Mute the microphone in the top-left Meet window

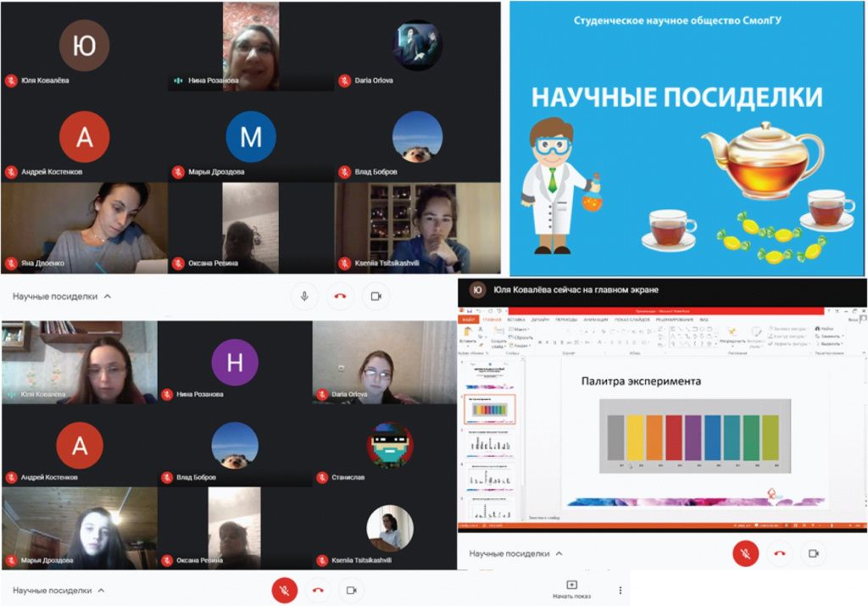[304, 296]
